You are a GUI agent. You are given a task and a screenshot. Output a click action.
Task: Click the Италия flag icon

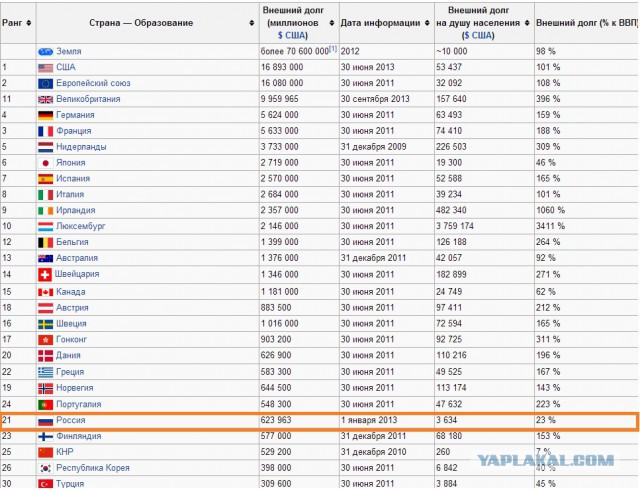click(x=45, y=195)
